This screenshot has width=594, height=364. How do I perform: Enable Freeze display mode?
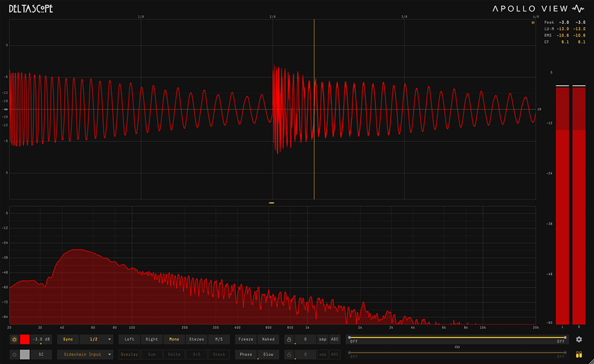(x=246, y=339)
